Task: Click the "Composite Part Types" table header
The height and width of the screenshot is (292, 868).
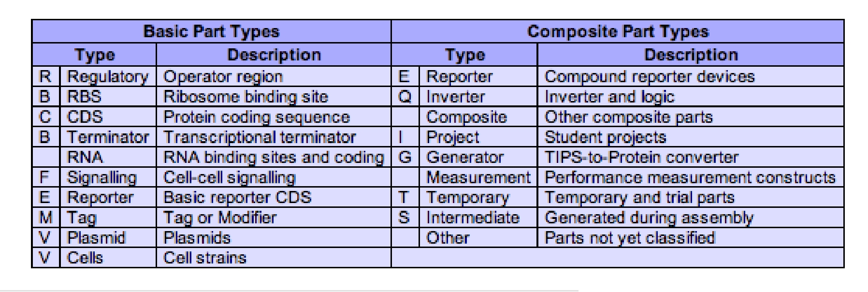Action: pos(617,32)
